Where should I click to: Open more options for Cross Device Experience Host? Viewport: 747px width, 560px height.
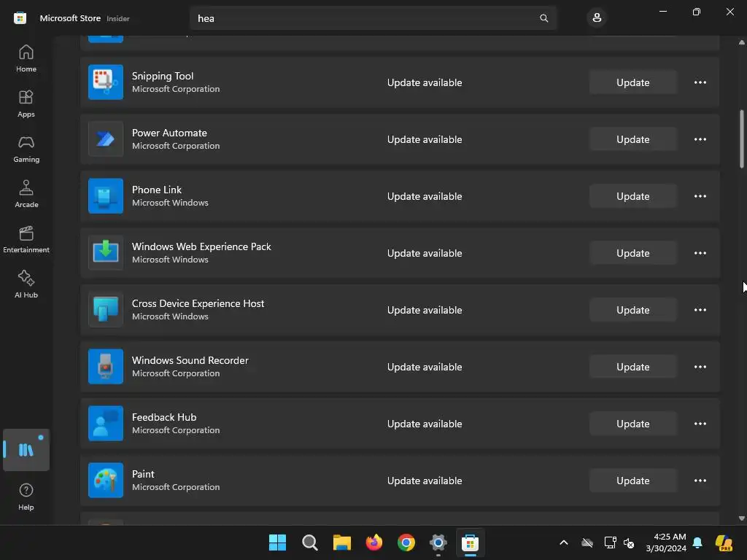tap(700, 309)
